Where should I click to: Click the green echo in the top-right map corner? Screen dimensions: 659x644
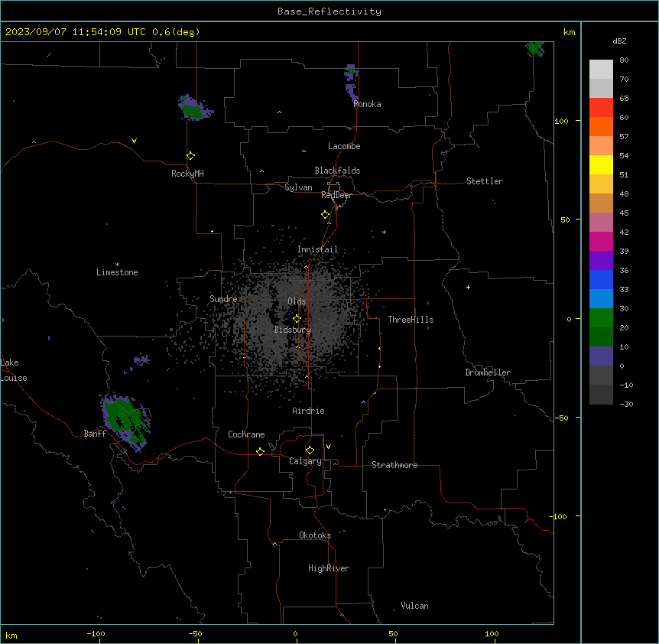tap(535, 49)
